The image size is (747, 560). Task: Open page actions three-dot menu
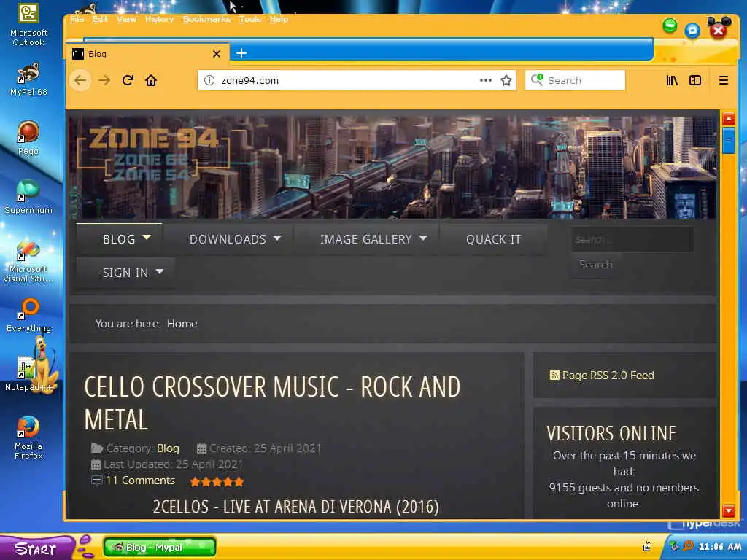[x=485, y=80]
